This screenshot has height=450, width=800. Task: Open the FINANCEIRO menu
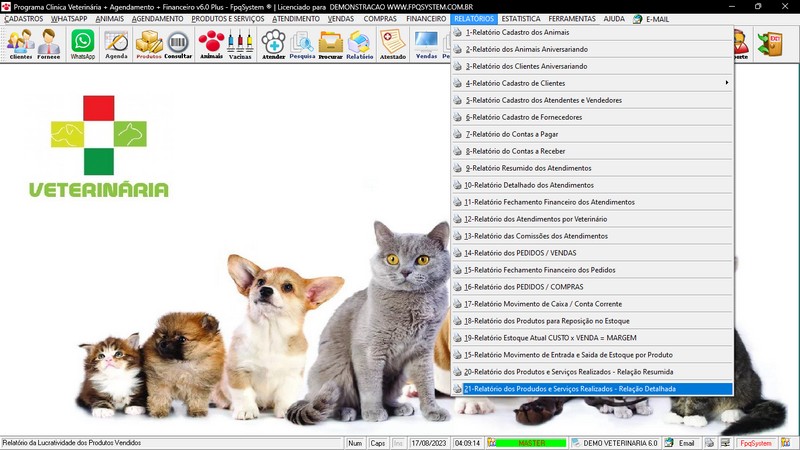point(426,19)
